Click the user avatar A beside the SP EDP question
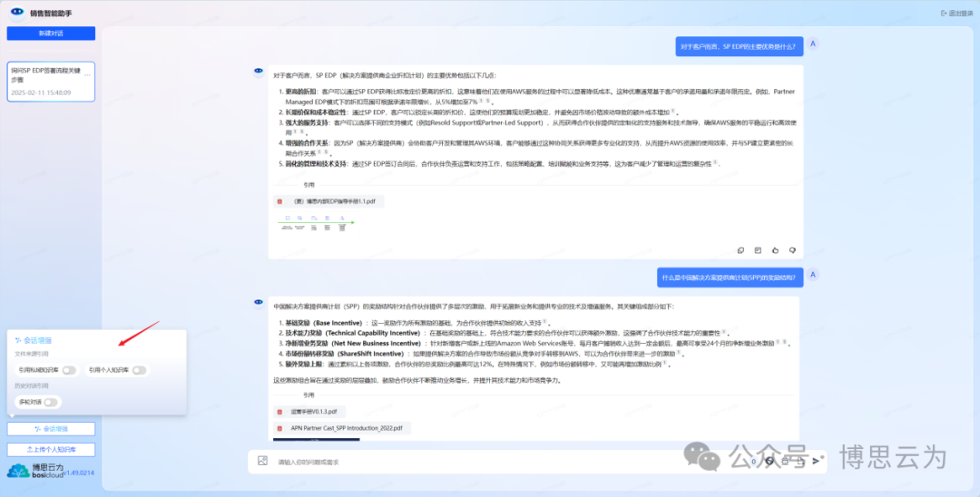Image resolution: width=980 pixels, height=497 pixels. [x=812, y=44]
